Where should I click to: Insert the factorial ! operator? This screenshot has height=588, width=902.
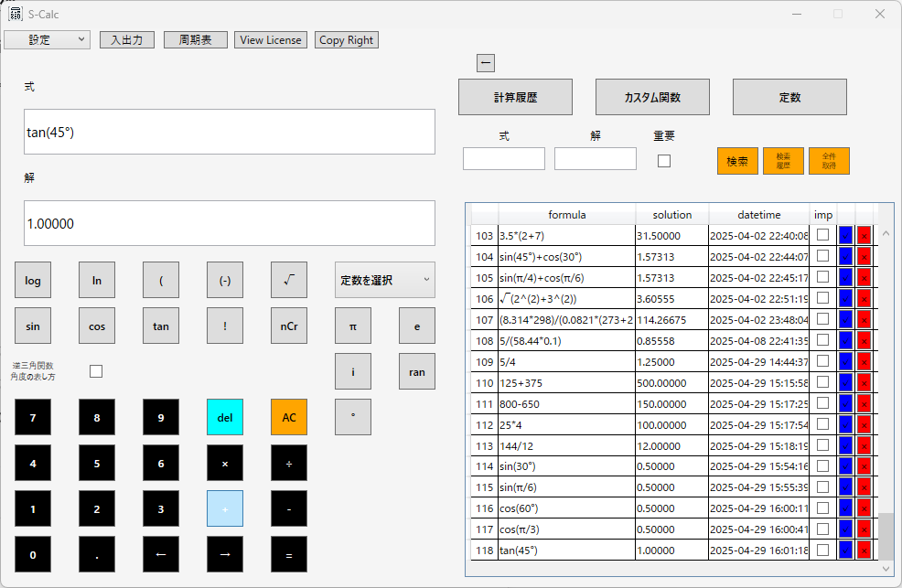click(x=225, y=326)
